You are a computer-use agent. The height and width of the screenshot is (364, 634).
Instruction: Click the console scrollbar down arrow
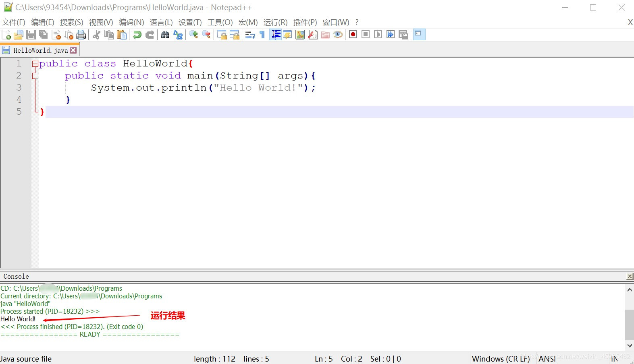(x=630, y=345)
